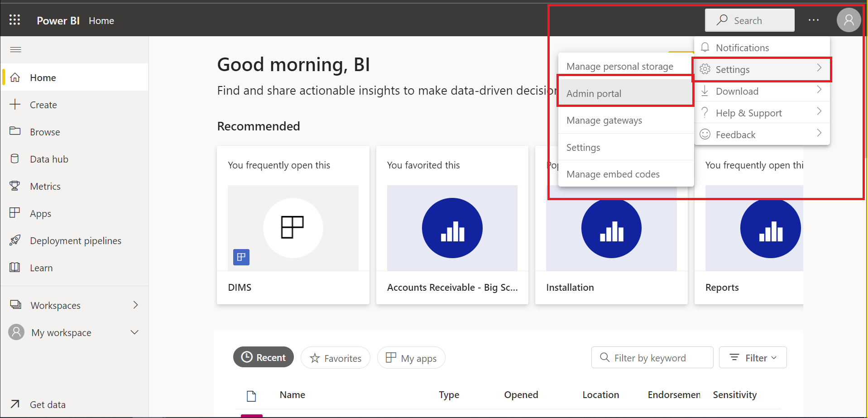Image resolution: width=868 pixels, height=418 pixels.
Task: Click the Browse folder icon
Action: click(15, 131)
